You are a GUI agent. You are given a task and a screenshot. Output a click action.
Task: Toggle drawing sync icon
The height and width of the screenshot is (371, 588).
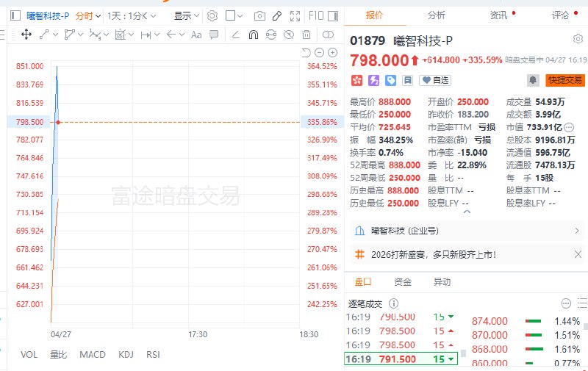[x=271, y=35]
